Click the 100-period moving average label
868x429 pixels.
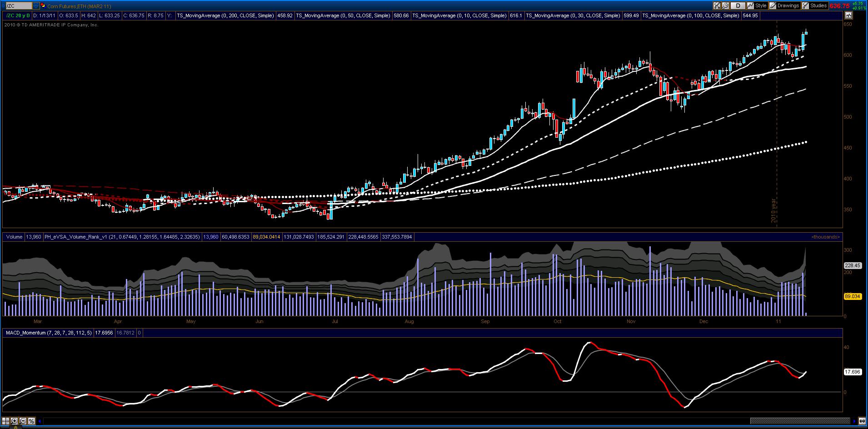690,15
